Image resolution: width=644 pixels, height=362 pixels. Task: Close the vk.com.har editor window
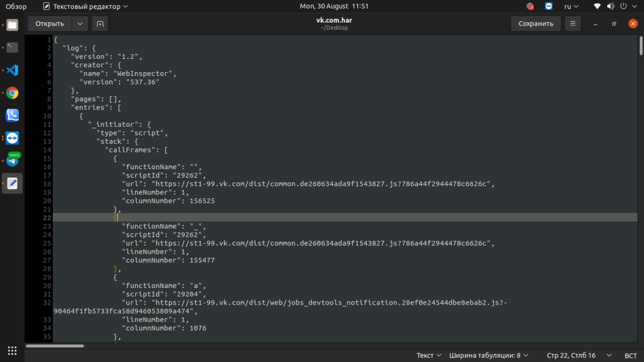[x=633, y=24]
